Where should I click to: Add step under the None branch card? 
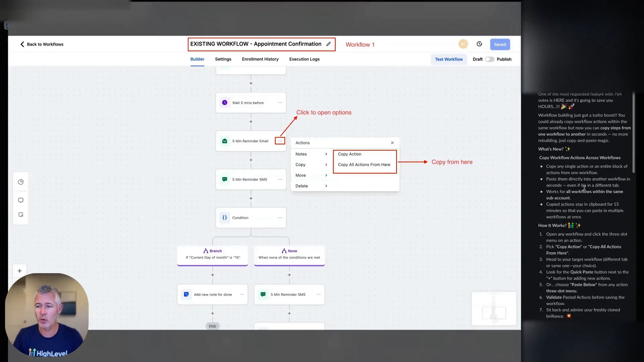[289, 275]
